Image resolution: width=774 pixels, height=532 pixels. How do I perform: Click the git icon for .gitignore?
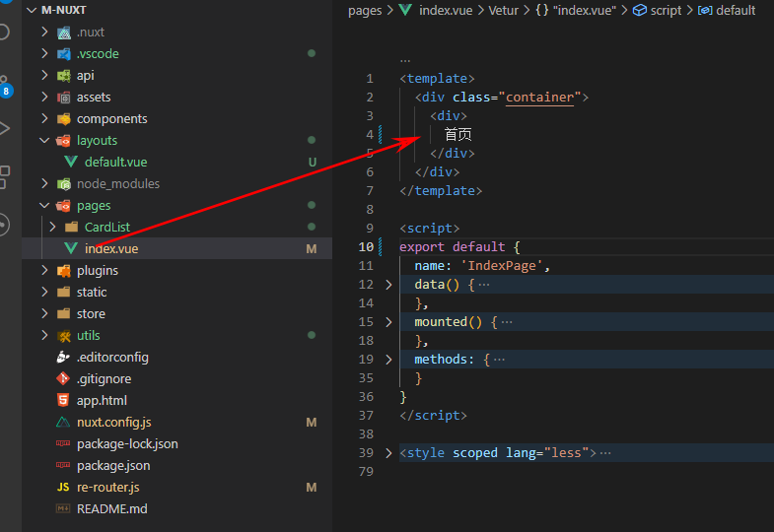pyautogui.click(x=63, y=378)
